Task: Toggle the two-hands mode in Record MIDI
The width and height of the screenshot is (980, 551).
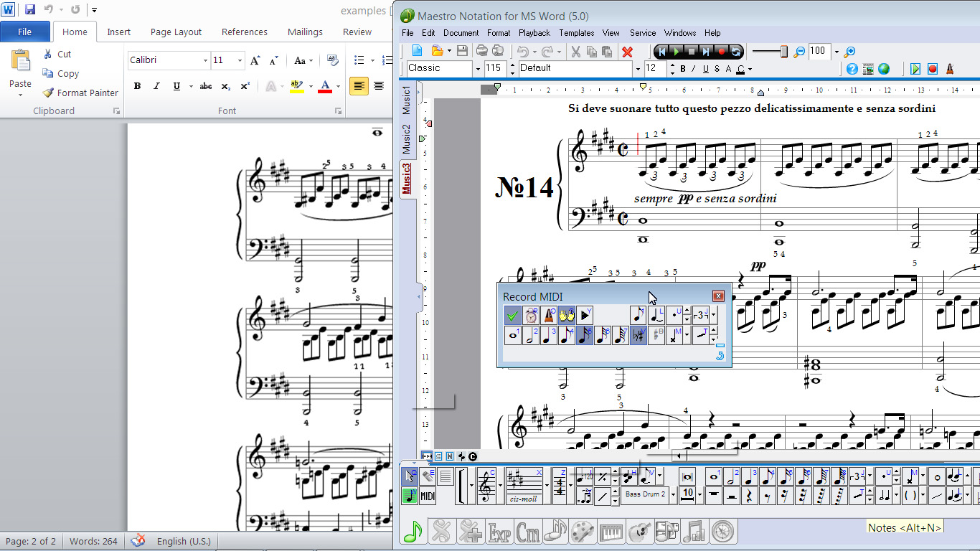Action: (x=567, y=315)
